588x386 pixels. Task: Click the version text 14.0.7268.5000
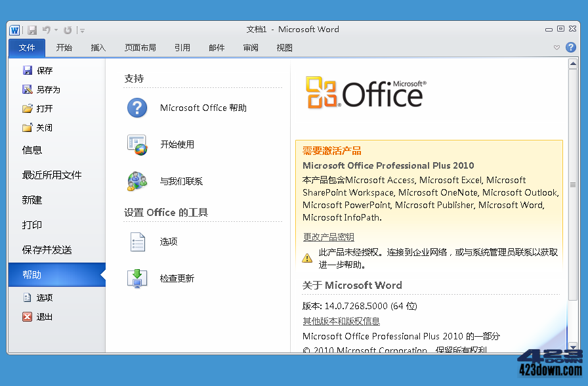(356, 306)
